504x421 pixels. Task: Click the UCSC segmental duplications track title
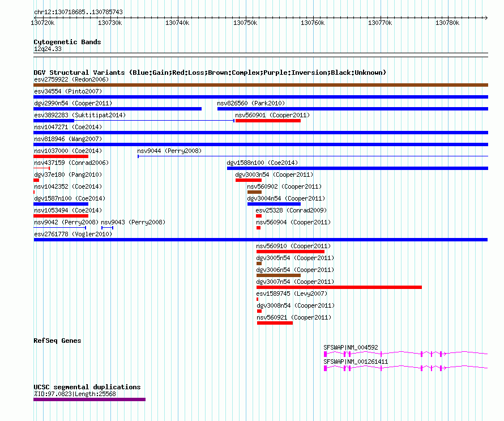coord(87,387)
